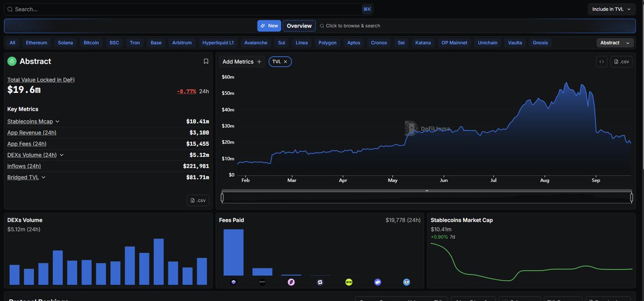This screenshot has height=301, width=644.
Task: Click the 'Click to browse & search' field
Action: 350,26
